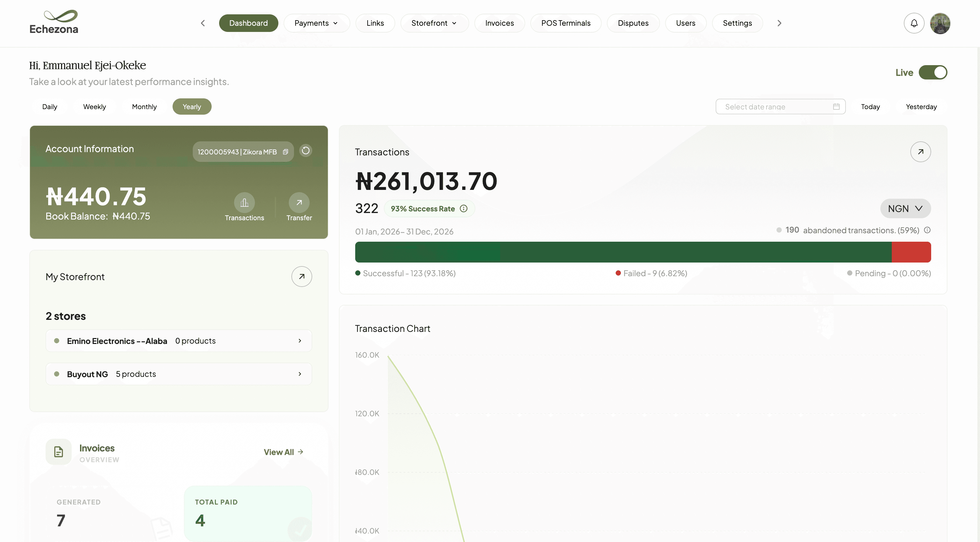Select the Transactions icon on the balance card
Screen dimensions: 980x542
pyautogui.click(x=244, y=203)
